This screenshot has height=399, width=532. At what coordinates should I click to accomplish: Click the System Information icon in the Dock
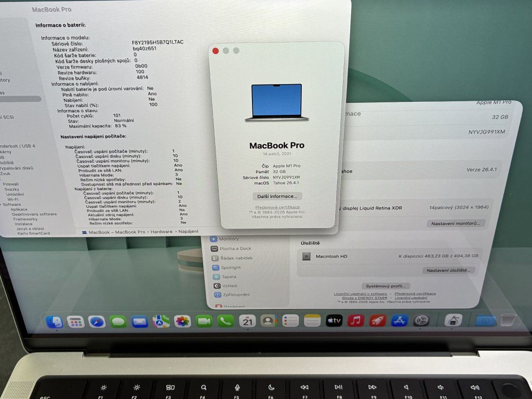[453, 320]
